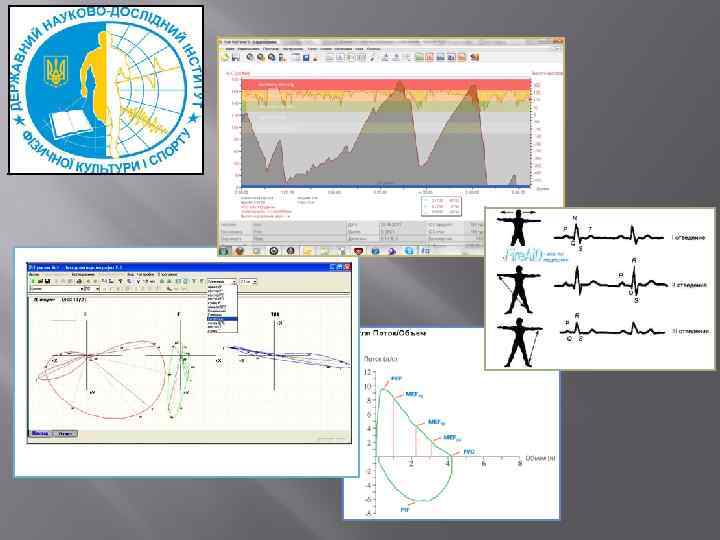Click the printer icon in vectorcardiogram window toolbar
This screenshot has width=720, height=540.
pos(79,281)
